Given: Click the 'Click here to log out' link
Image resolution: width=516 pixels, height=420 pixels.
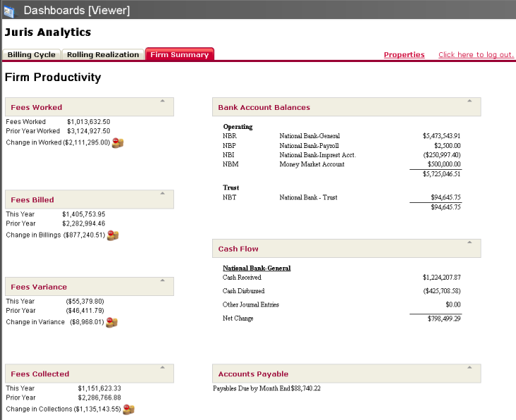Looking at the screenshot, I should click(x=476, y=55).
